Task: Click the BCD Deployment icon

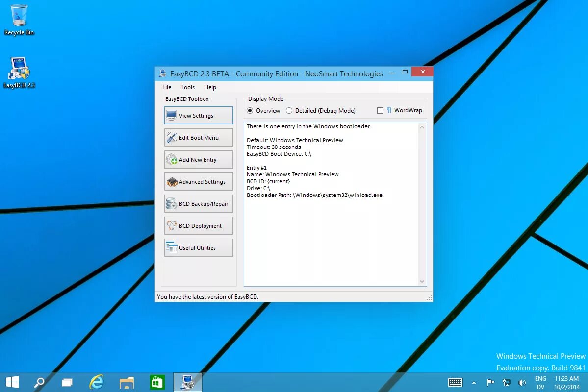Action: point(171,225)
